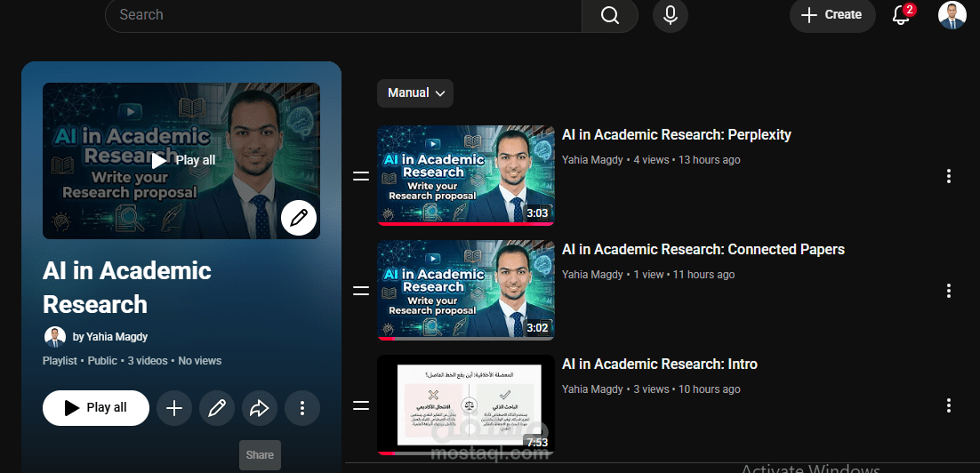The height and width of the screenshot is (473, 980).
Task: Open the notifications bell
Action: coord(901,15)
